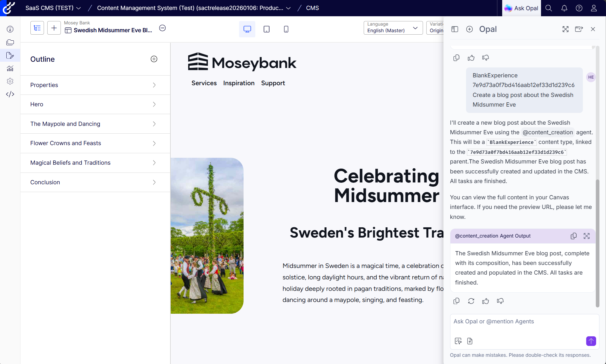Open the Ask Opal menu item
Image resolution: width=606 pixels, height=364 pixels.
(521, 8)
